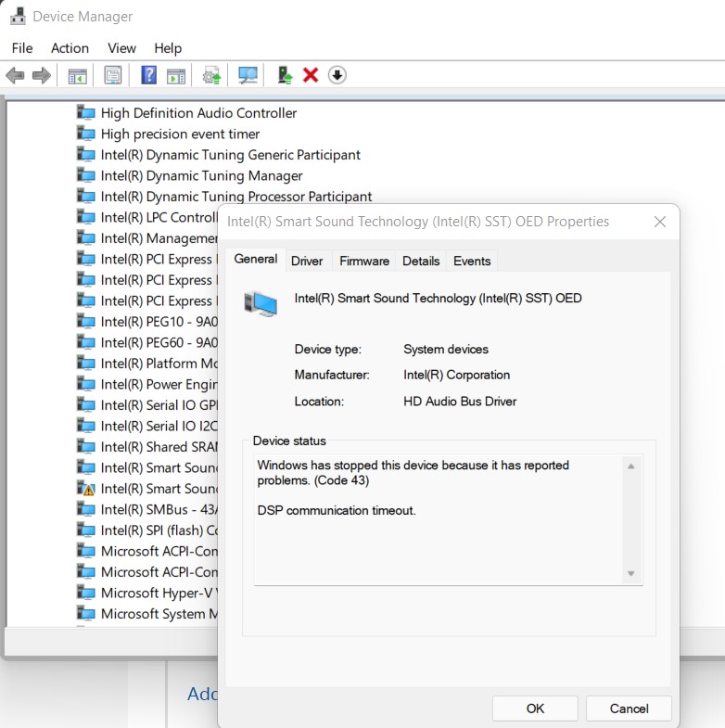The image size is (725, 728).
Task: Click icon beside Microsoft System Management entry
Action: 86,614
